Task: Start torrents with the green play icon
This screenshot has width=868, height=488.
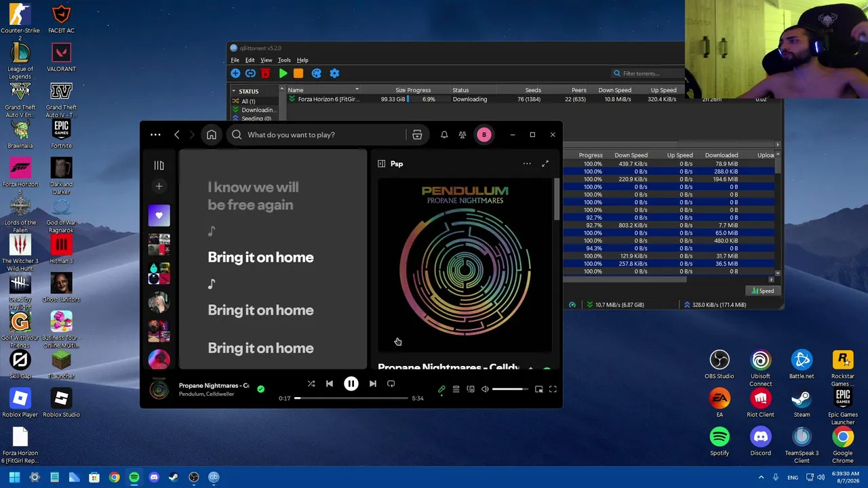Action: point(283,73)
